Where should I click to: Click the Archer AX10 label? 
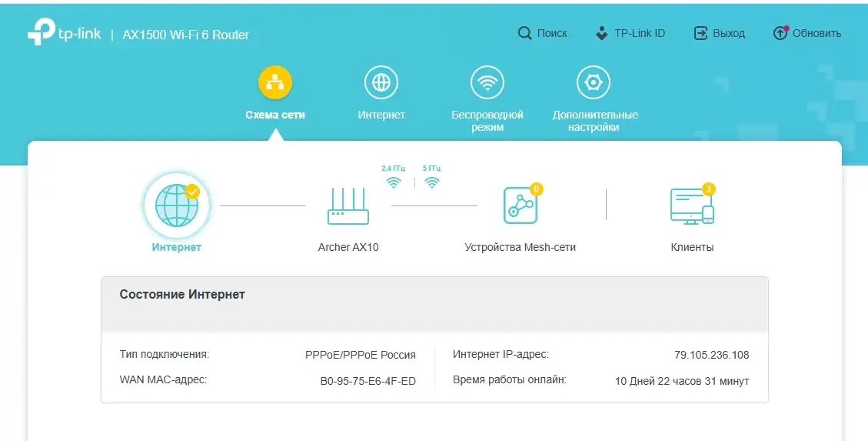click(x=348, y=247)
